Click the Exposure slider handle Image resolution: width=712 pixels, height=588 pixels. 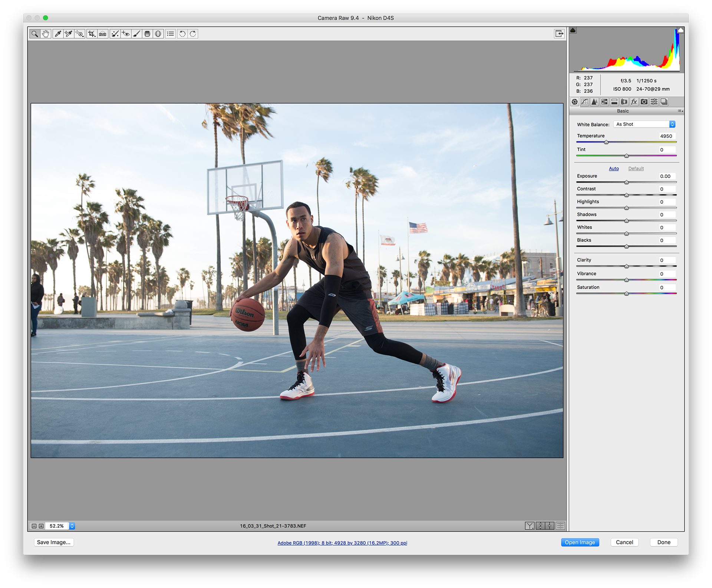pyautogui.click(x=626, y=182)
